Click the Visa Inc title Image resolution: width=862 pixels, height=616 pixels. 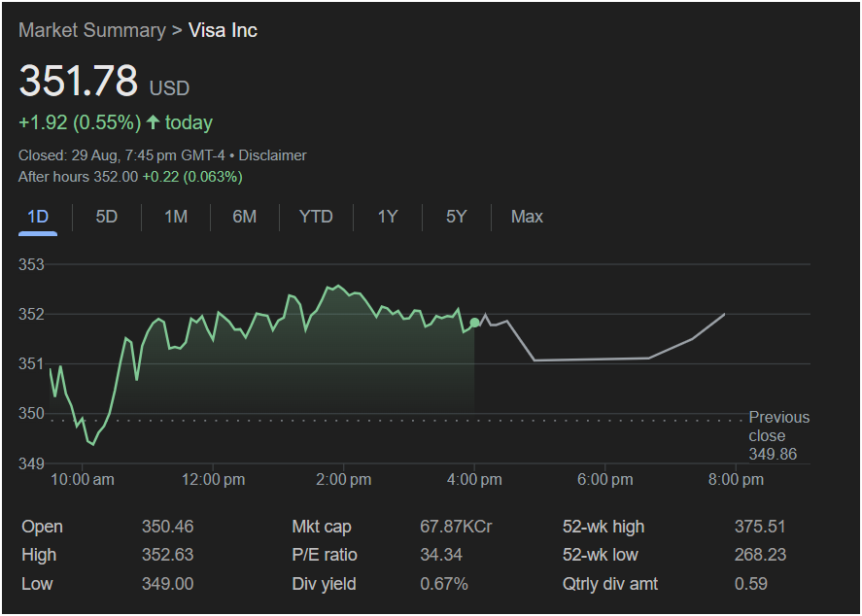pos(223,30)
